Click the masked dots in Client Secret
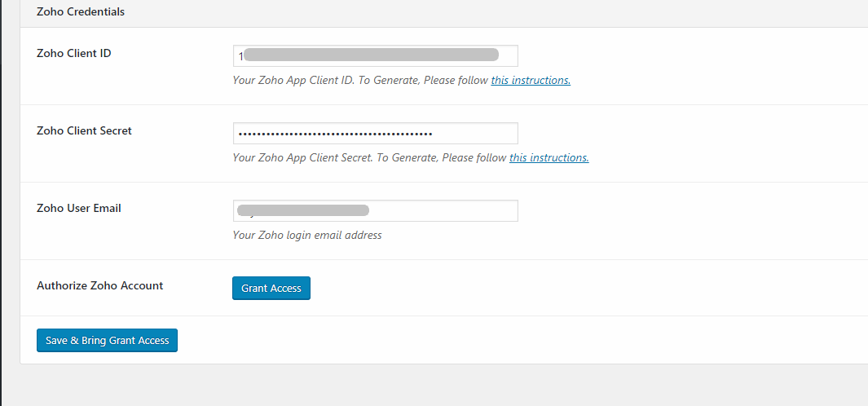 [333, 134]
